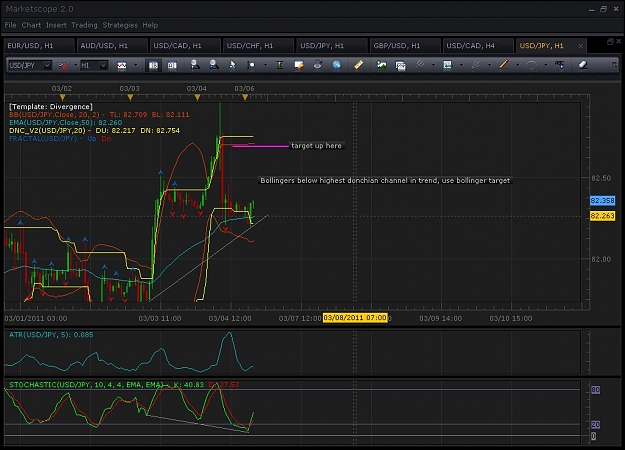This screenshot has width=625, height=450.
Task: Click the 03/06 day marker triangle
Action: (245, 97)
